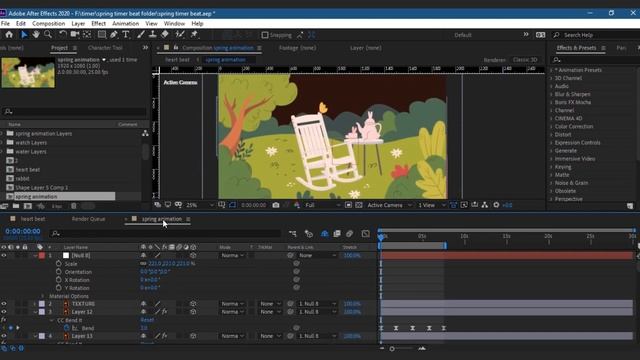640x360 pixels.
Task: Select the Clone Stamp tool
Action: tap(153, 35)
